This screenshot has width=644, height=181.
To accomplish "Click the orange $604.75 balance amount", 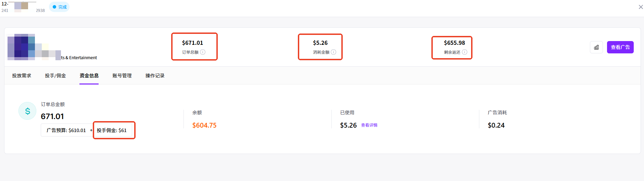I will (204, 125).
